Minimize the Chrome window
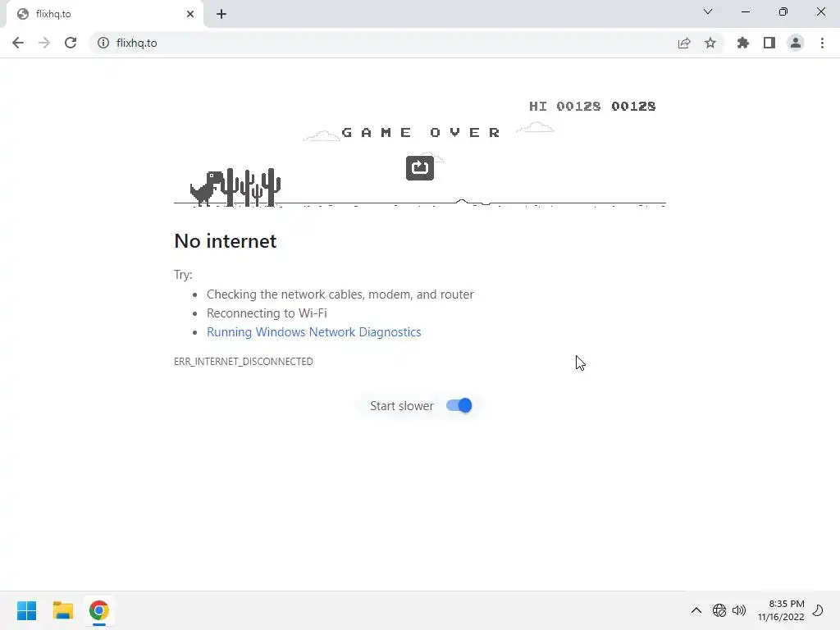 tap(745, 11)
